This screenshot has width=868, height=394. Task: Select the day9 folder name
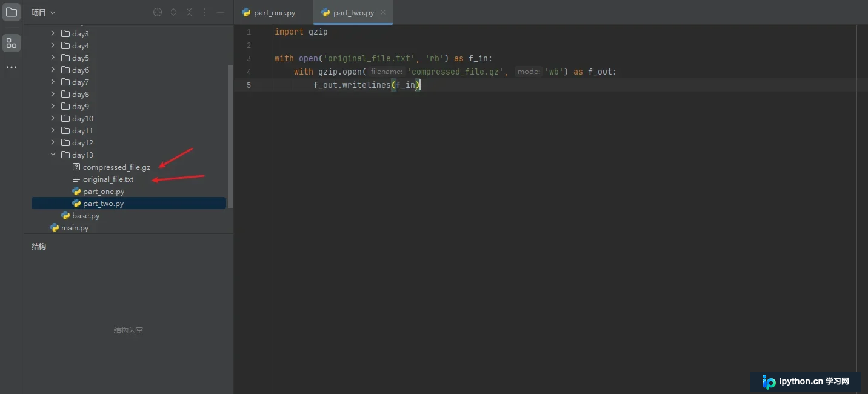point(81,107)
